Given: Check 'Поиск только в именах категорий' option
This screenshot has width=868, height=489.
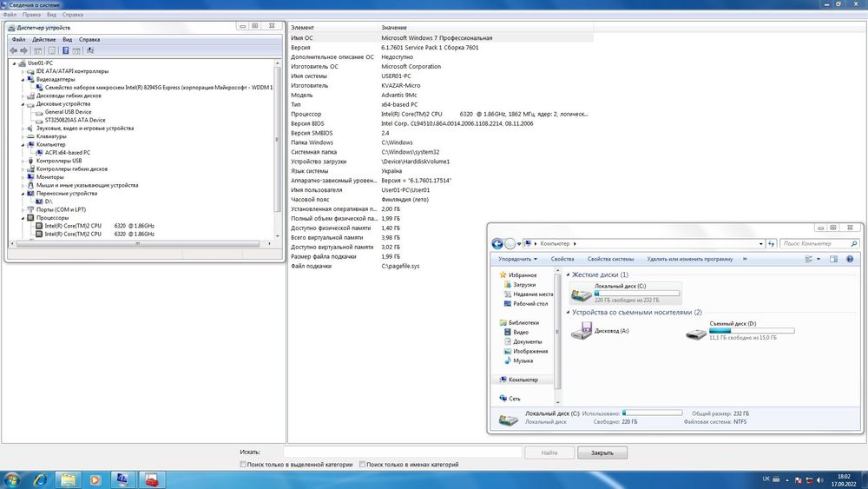Looking at the screenshot, I should click(362, 465).
